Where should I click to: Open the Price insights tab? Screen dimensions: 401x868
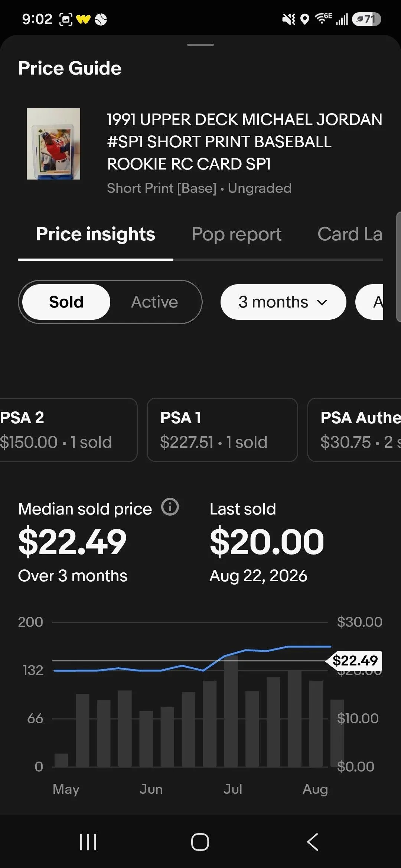(x=95, y=234)
